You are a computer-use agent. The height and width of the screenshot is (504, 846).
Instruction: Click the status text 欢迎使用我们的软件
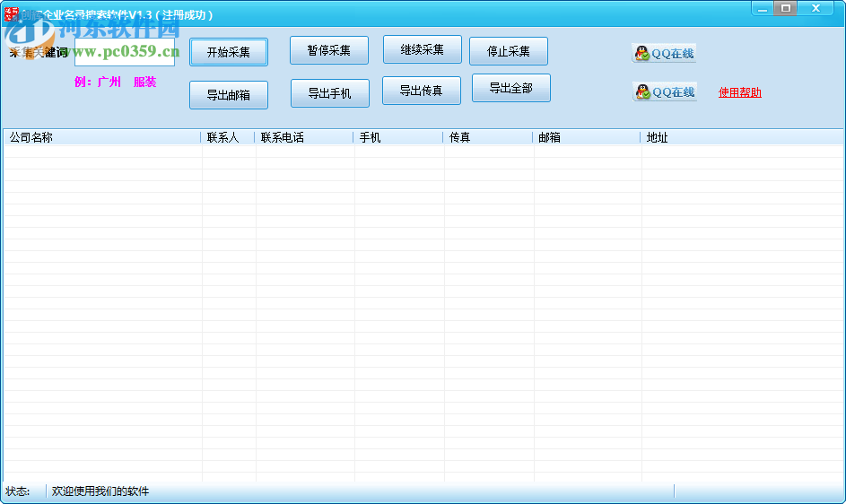pos(100,491)
